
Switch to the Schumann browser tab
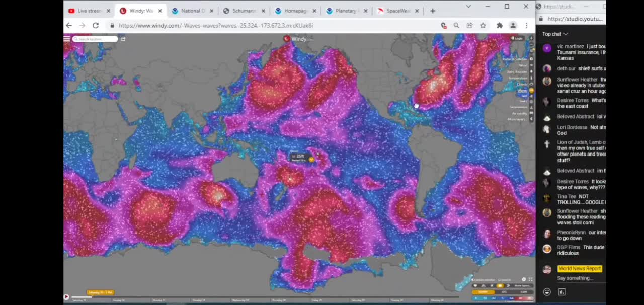point(244,11)
